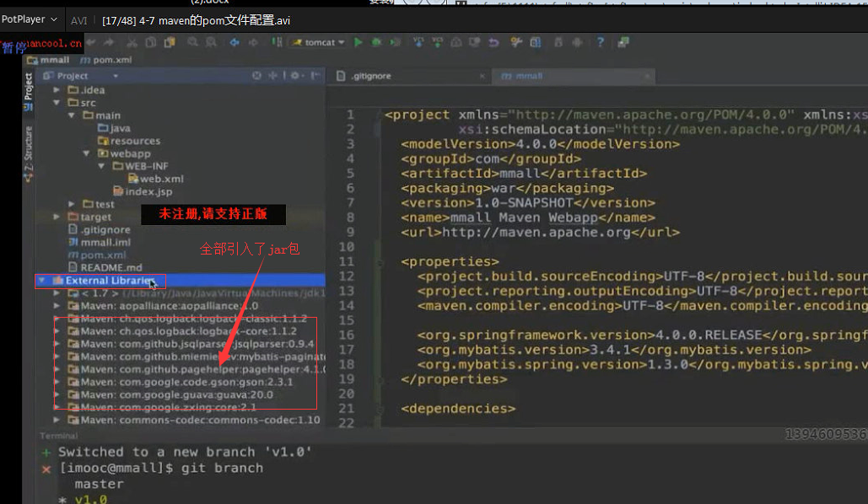Collapse the src folder arrow
This screenshot has width=868, height=504.
click(x=57, y=102)
